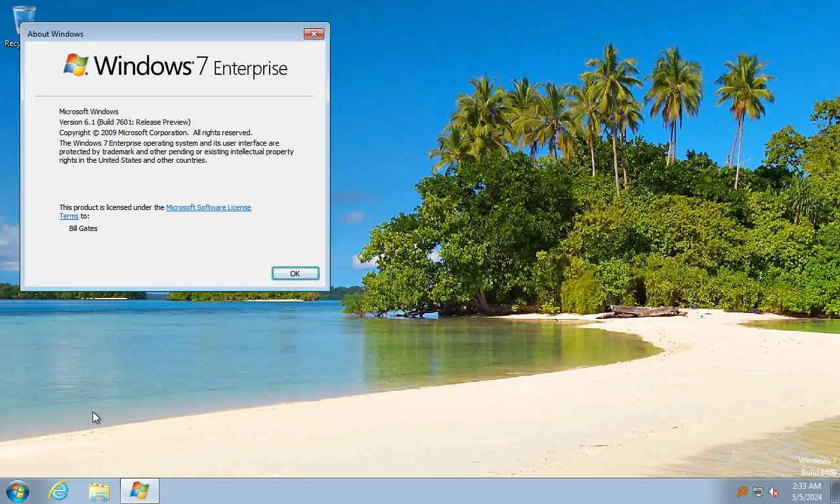Click the magnifier tray icon
The height and width of the screenshot is (504, 840).
tap(742, 492)
